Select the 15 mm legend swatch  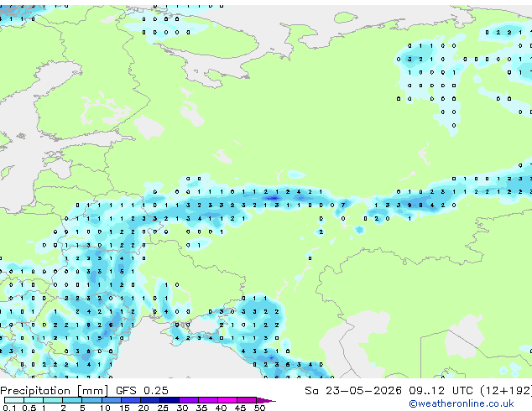[130, 400]
